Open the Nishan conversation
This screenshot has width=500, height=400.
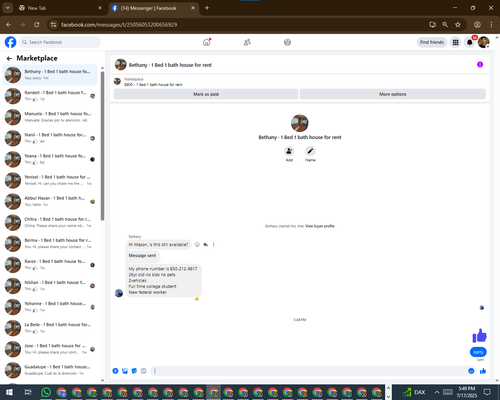[x=50, y=286]
